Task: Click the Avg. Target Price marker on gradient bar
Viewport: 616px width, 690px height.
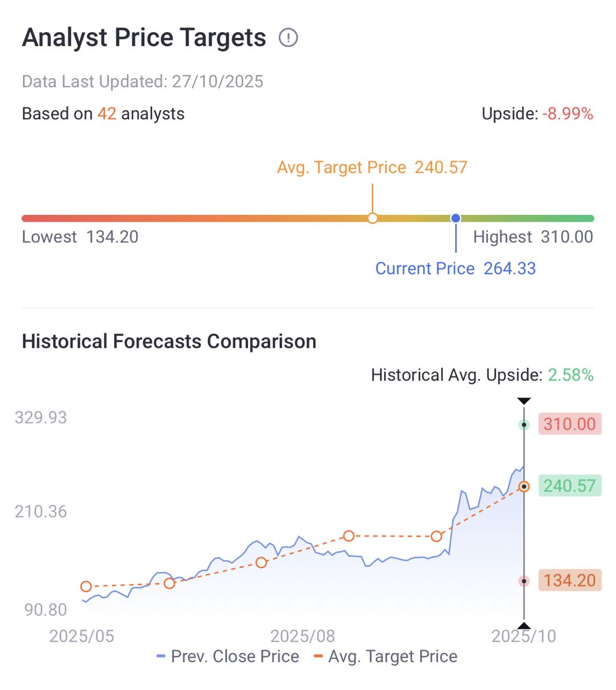Action: [x=372, y=218]
